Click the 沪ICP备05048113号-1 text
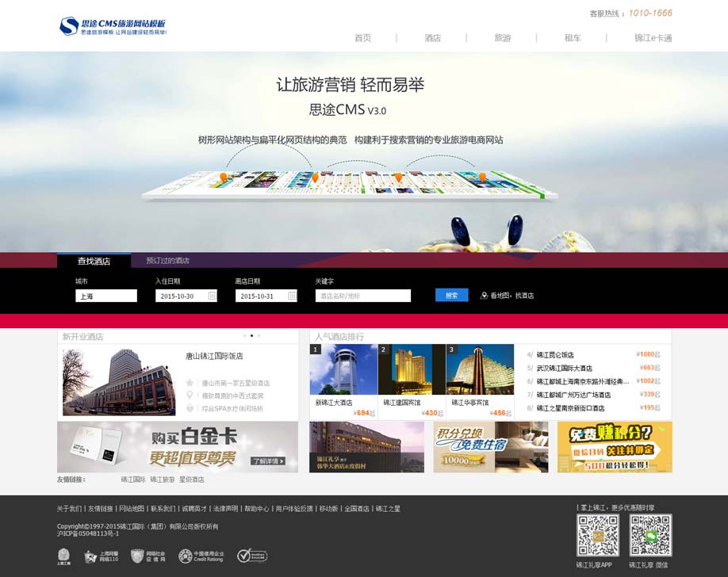Screen dimensions: 728x577 click(88, 534)
